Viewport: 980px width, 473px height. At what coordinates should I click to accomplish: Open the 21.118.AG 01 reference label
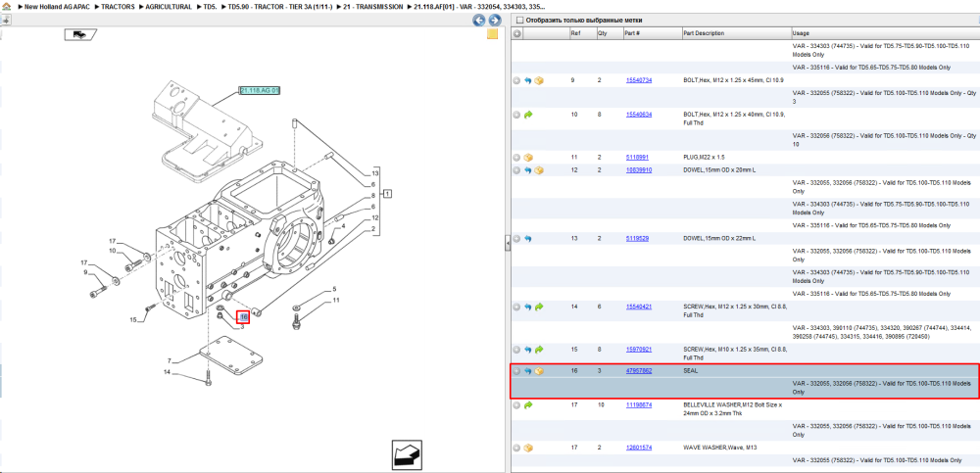tap(260, 91)
